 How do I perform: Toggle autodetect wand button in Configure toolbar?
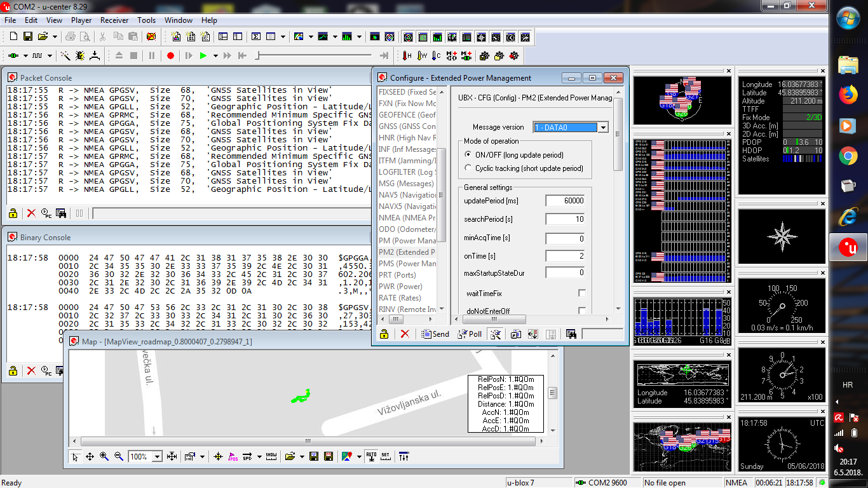click(x=496, y=334)
